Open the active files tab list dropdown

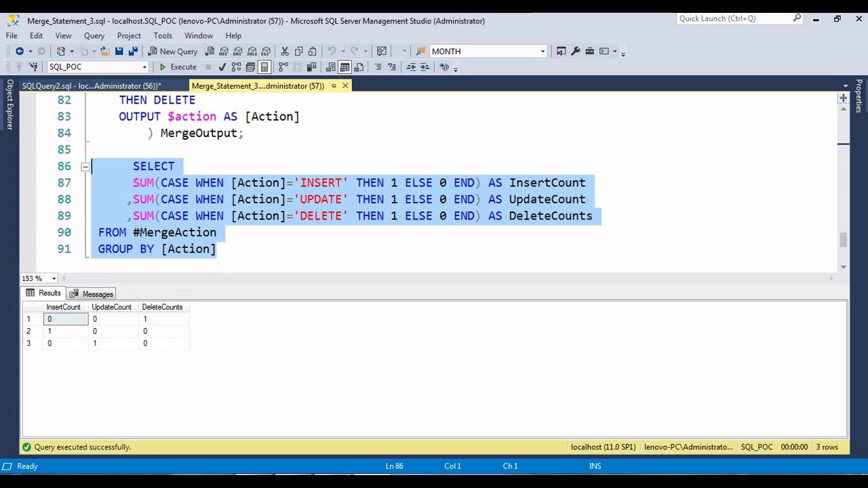tap(846, 86)
